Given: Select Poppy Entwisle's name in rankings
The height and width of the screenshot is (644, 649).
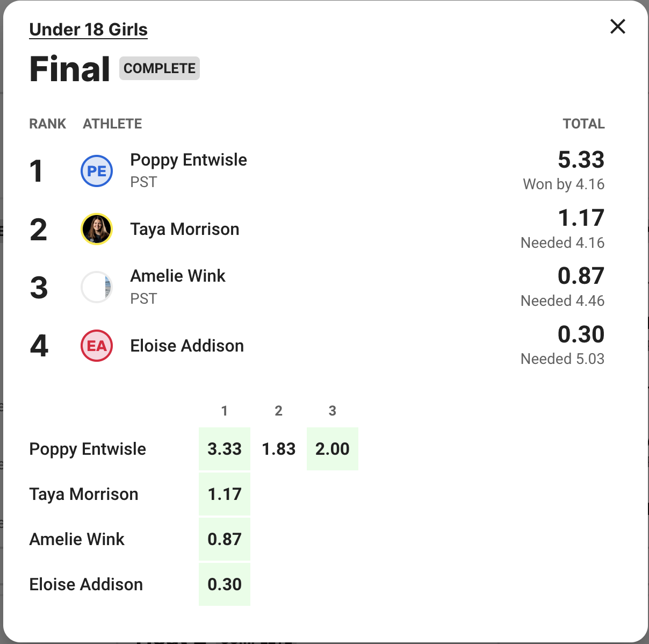Looking at the screenshot, I should pos(188,160).
